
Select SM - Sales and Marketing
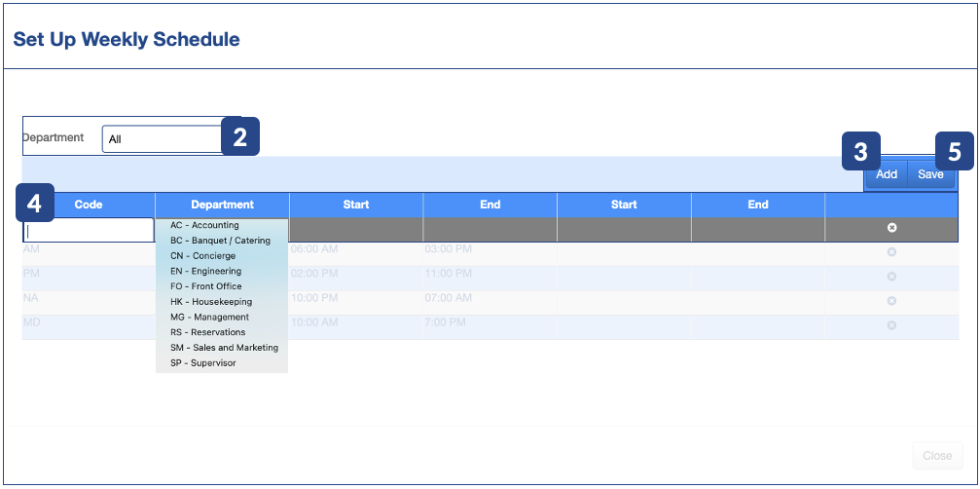click(x=224, y=348)
